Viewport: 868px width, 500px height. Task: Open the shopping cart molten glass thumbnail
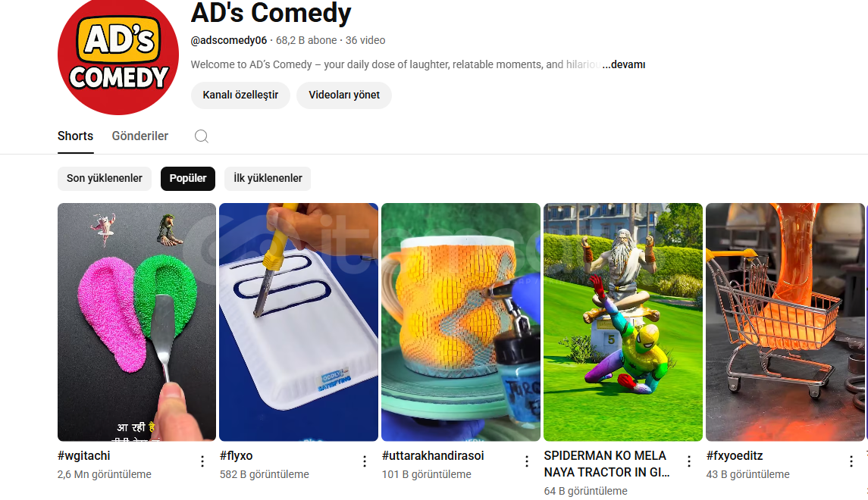(x=785, y=322)
